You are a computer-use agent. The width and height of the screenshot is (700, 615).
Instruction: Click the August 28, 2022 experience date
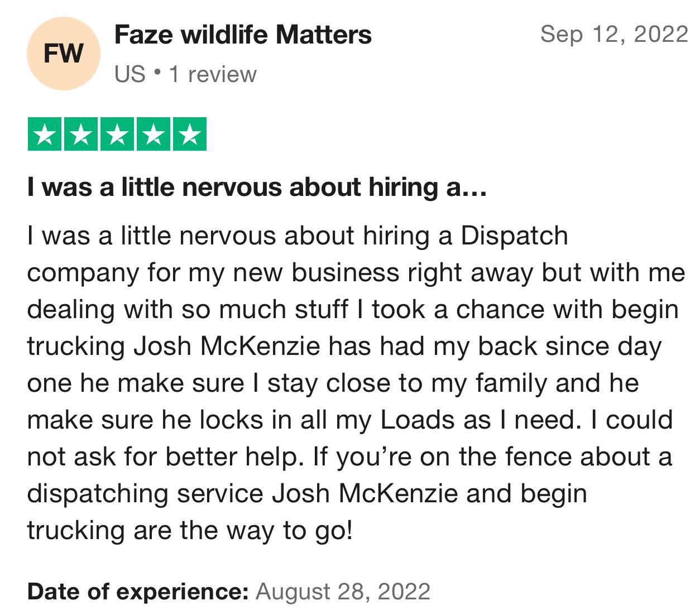(343, 592)
